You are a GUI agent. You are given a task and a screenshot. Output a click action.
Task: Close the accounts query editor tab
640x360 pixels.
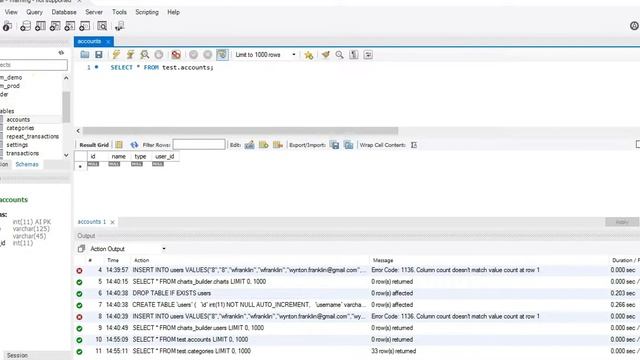point(108,42)
